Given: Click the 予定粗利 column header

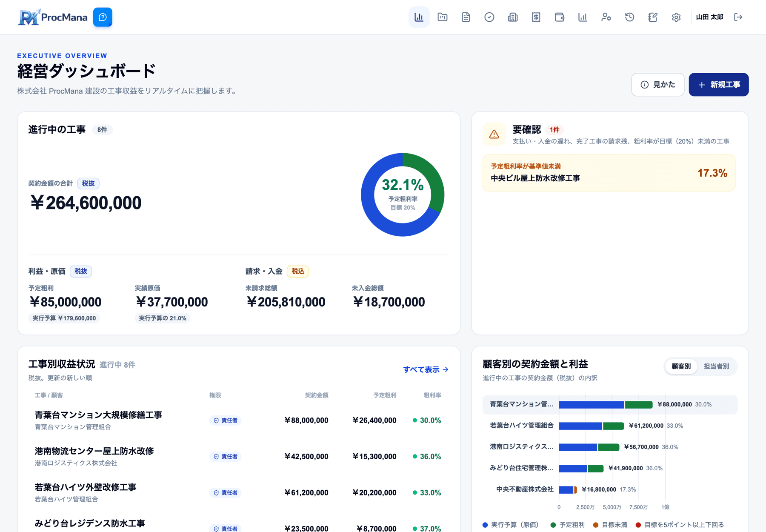Looking at the screenshot, I should pyautogui.click(x=385, y=395).
